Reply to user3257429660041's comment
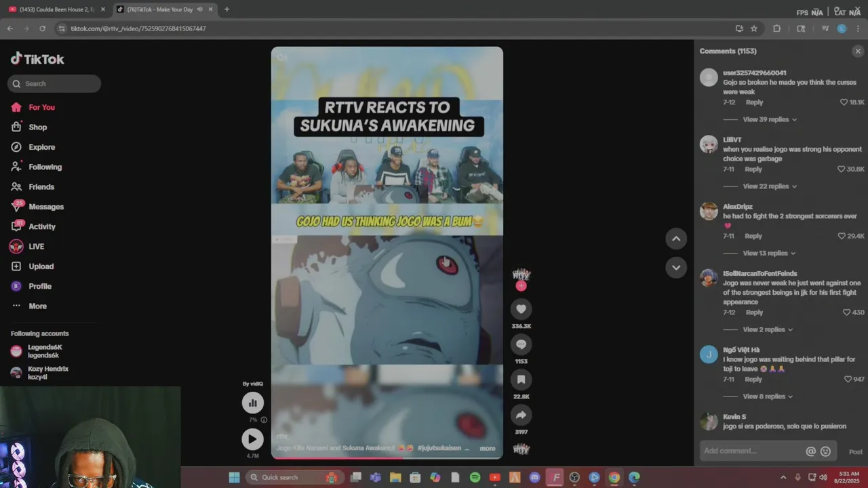868x488 pixels. click(754, 102)
